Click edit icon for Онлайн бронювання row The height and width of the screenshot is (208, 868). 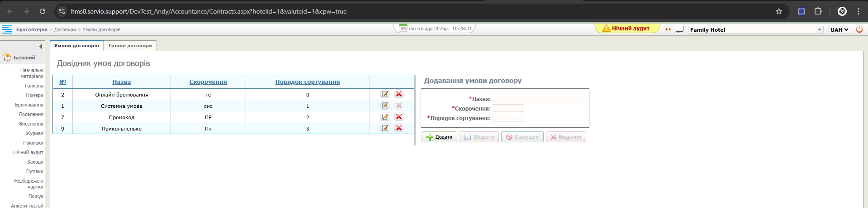[385, 94]
